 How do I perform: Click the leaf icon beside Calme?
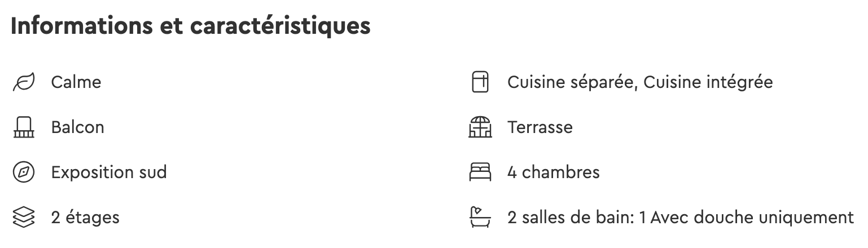coord(24,82)
